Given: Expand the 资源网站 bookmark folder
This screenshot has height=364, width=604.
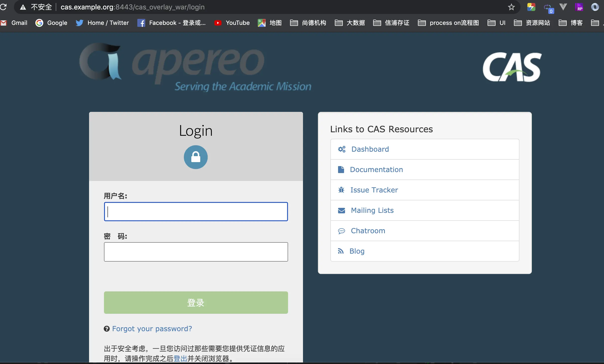Looking at the screenshot, I should click(x=532, y=23).
